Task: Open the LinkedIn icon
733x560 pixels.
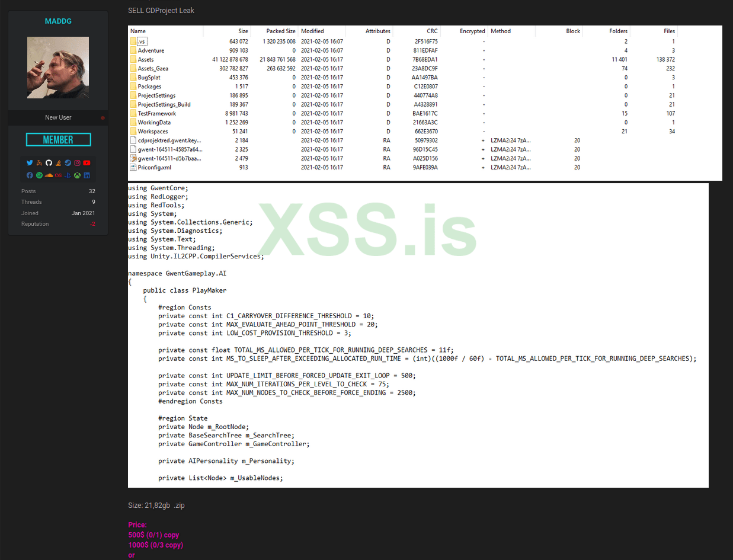Action: (x=87, y=175)
